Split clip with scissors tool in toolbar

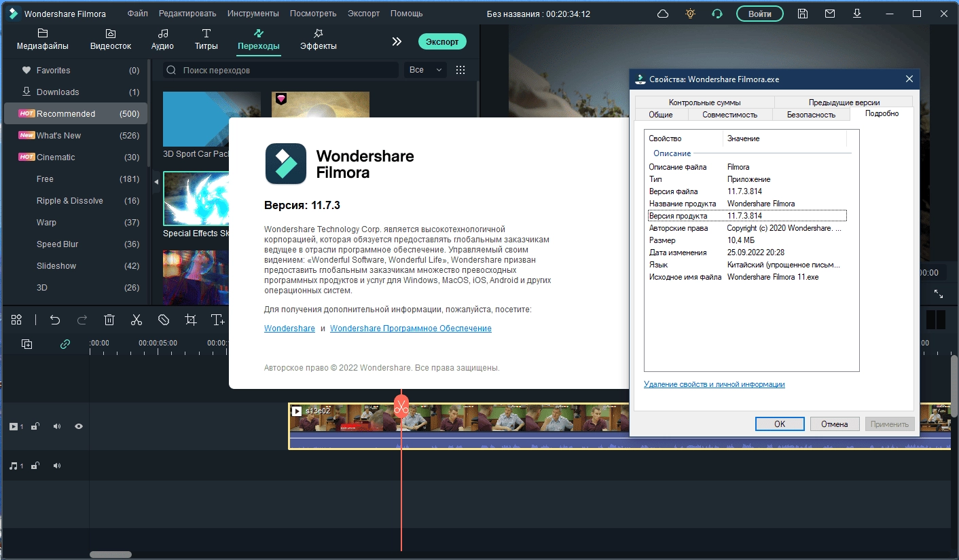pyautogui.click(x=137, y=320)
